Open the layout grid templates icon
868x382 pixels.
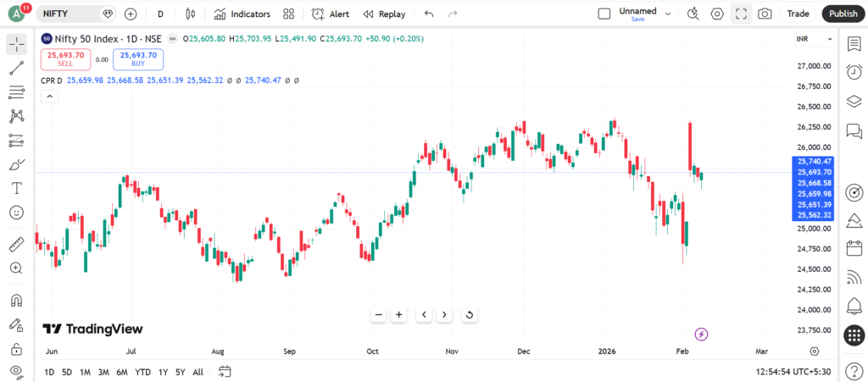pos(289,14)
